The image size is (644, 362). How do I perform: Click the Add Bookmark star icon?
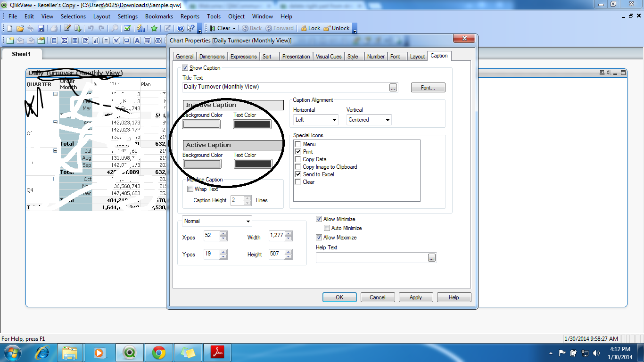click(154, 28)
